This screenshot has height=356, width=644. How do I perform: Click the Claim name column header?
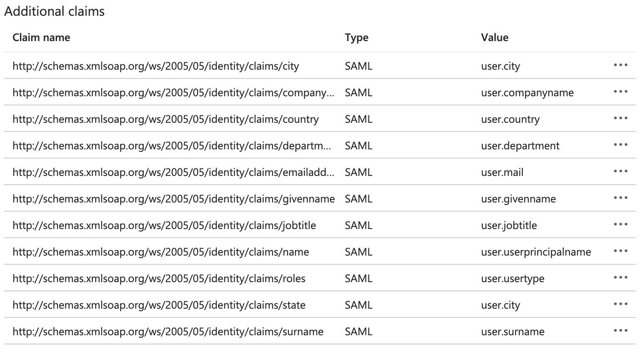pyautogui.click(x=41, y=37)
